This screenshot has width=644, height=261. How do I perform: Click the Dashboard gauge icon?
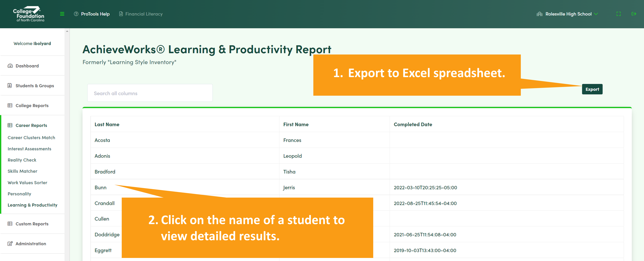10,66
